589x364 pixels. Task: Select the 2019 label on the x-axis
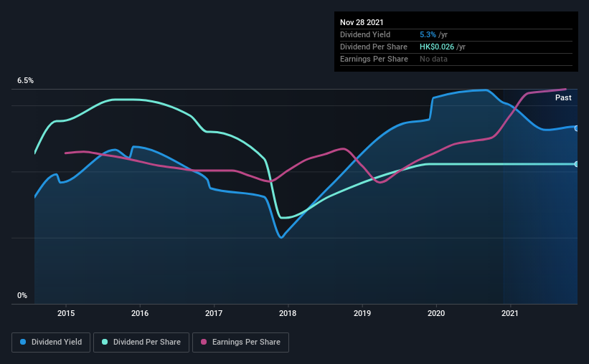[x=362, y=313]
